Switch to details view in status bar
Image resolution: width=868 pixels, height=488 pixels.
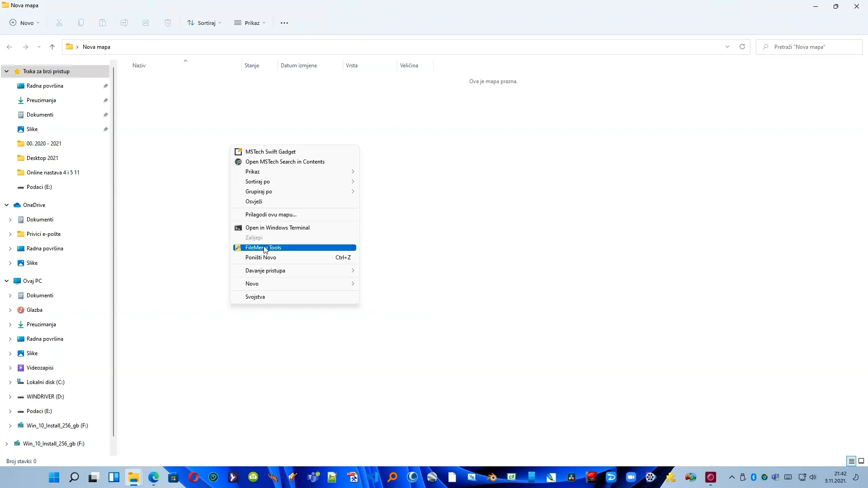pos(851,461)
